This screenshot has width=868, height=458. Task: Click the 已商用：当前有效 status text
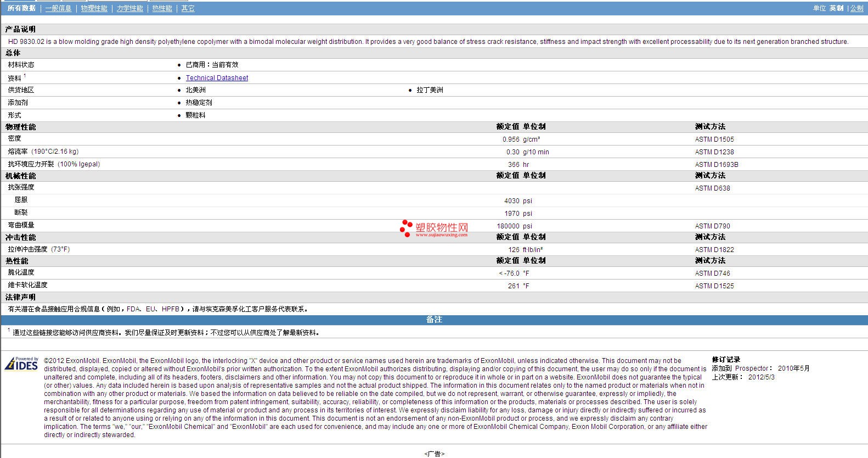pos(212,65)
